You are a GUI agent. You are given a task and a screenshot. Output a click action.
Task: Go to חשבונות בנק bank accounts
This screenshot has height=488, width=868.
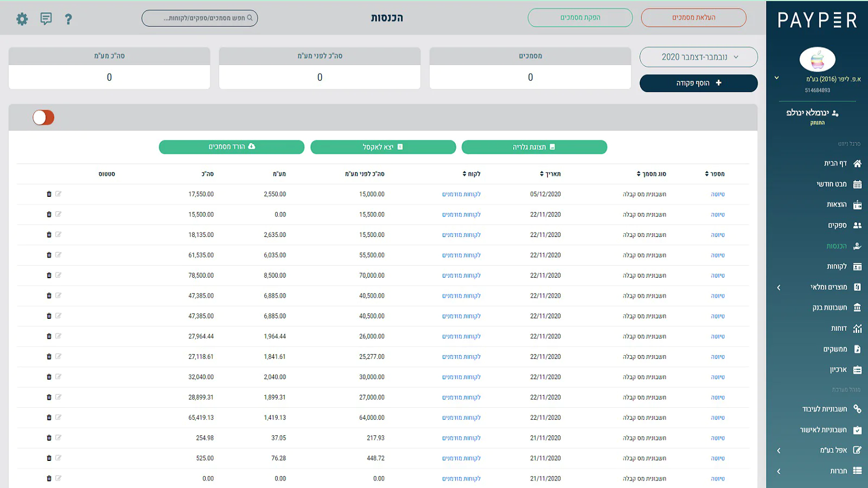tap(835, 307)
